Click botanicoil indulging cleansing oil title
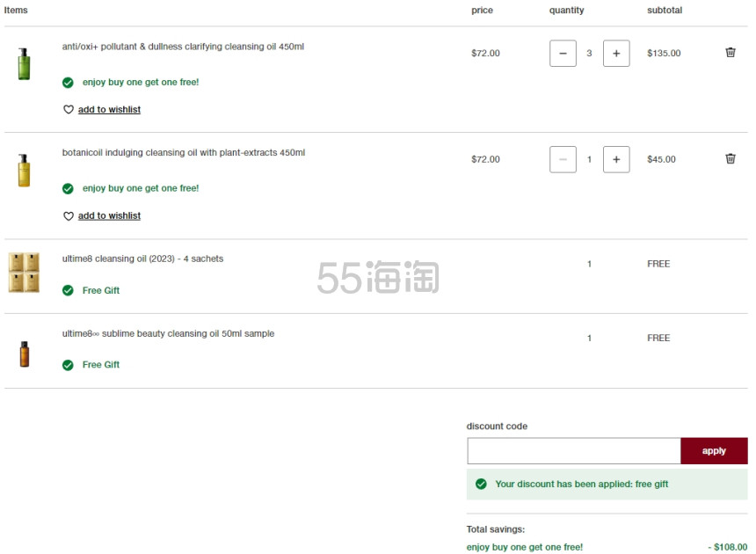 (x=184, y=152)
